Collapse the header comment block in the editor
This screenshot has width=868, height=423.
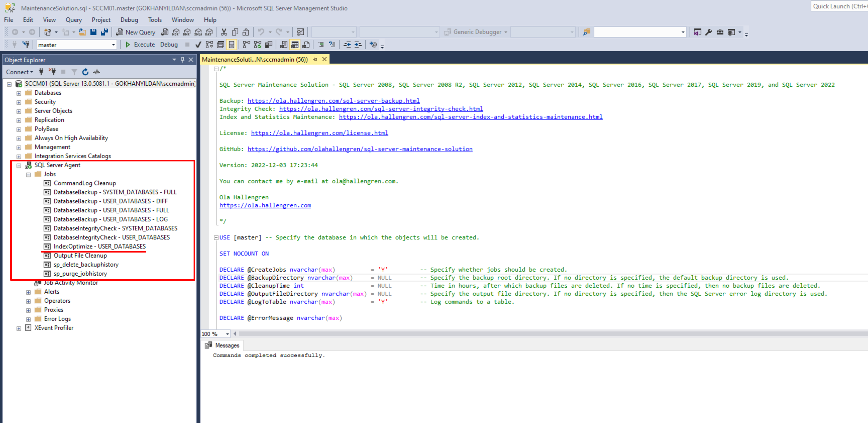coord(216,69)
